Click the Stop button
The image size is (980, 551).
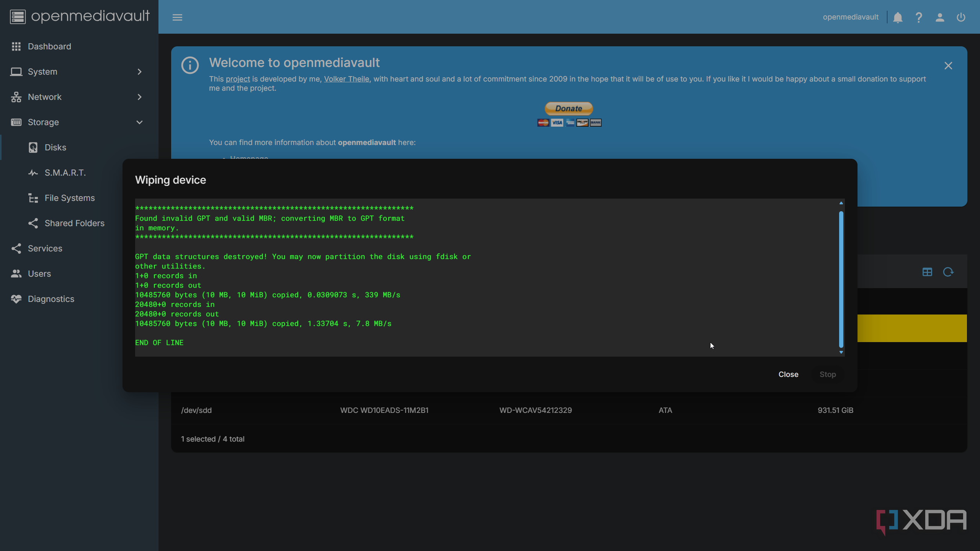pos(828,374)
